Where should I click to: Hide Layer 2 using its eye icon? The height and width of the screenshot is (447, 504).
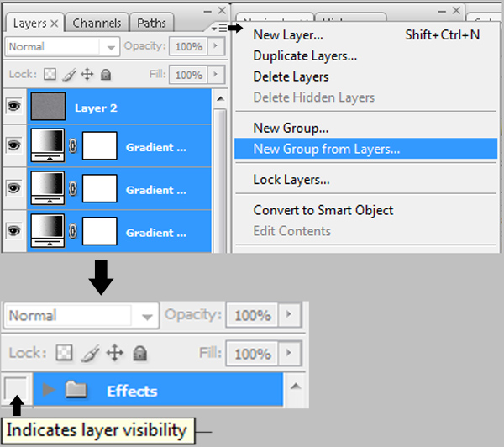(x=13, y=106)
